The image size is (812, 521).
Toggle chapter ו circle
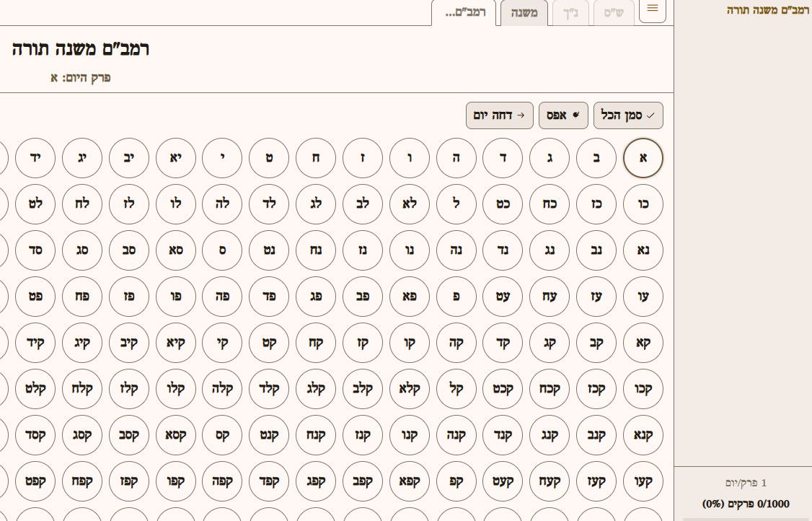tap(409, 157)
